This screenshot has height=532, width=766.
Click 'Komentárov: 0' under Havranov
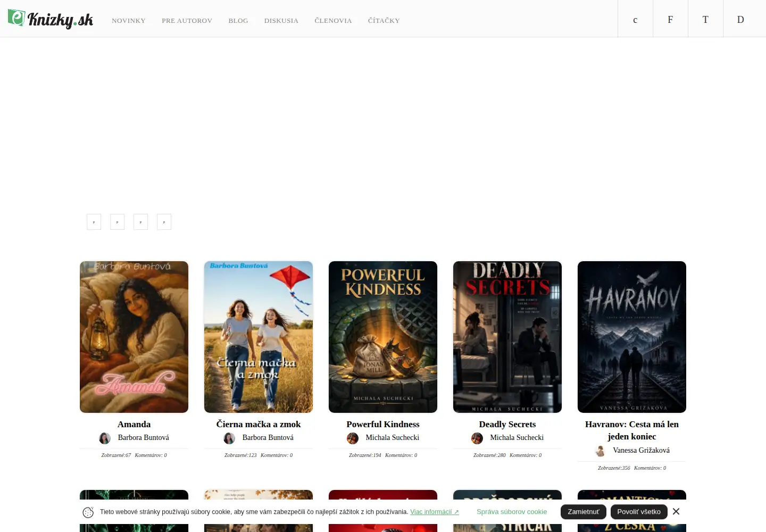pyautogui.click(x=650, y=468)
